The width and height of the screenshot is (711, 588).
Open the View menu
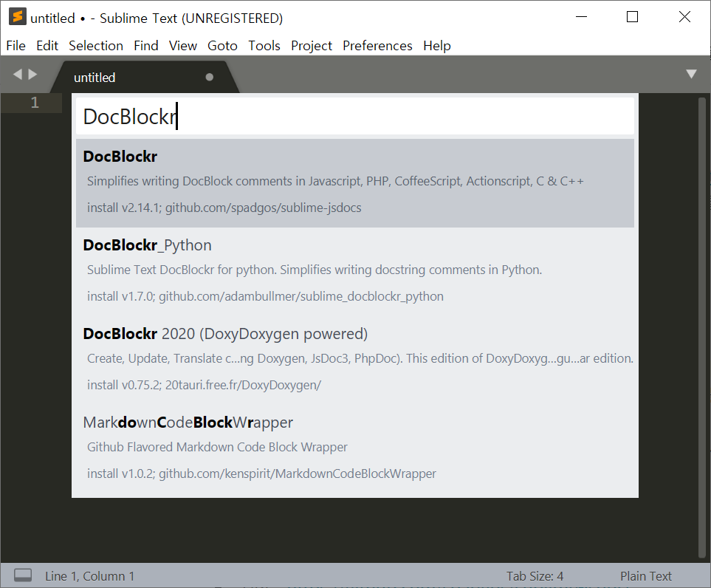(x=183, y=46)
